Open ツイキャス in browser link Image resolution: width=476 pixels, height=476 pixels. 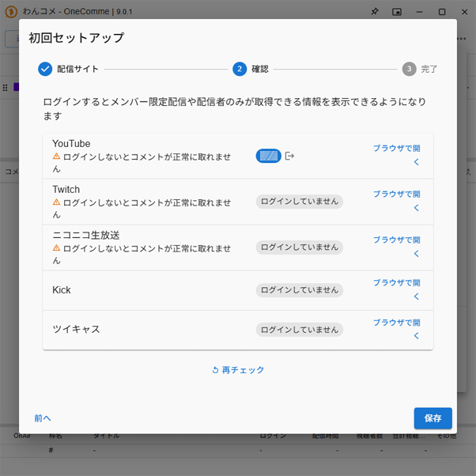[x=396, y=329]
